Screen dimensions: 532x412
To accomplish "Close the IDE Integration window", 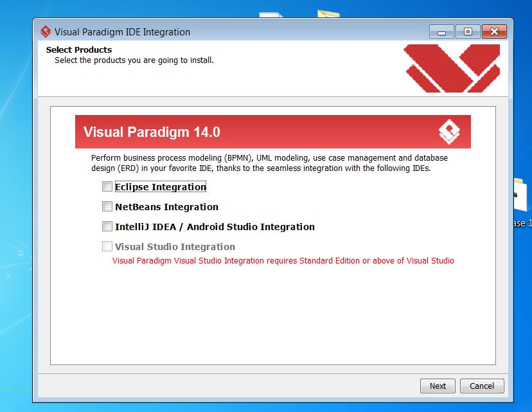I will pyautogui.click(x=494, y=32).
